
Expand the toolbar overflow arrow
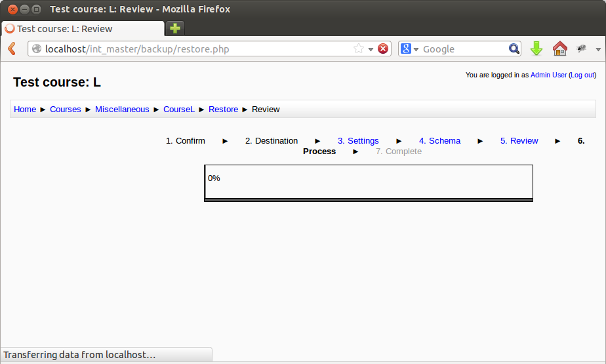598,49
